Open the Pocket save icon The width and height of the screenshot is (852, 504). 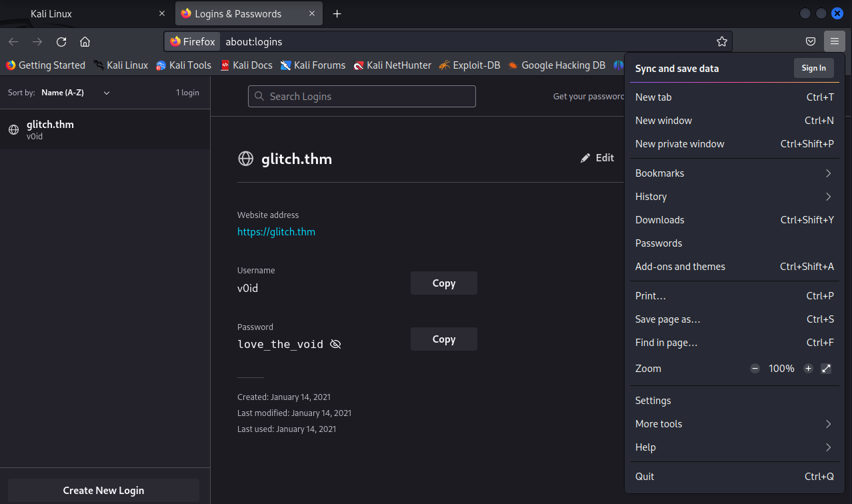[811, 41]
